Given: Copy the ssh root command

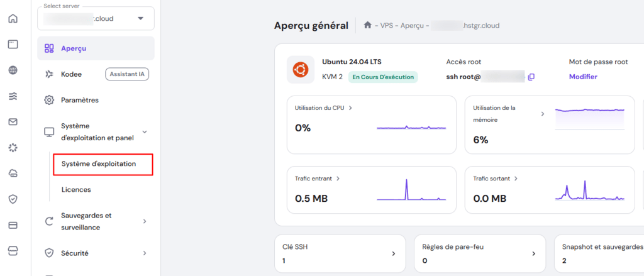Looking at the screenshot, I should tap(531, 77).
